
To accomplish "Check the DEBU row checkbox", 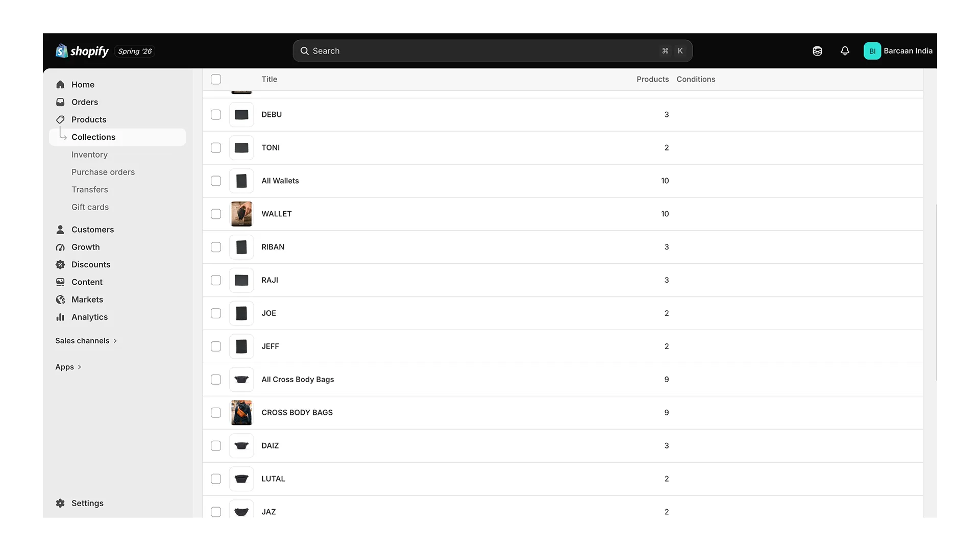I will pos(216,115).
